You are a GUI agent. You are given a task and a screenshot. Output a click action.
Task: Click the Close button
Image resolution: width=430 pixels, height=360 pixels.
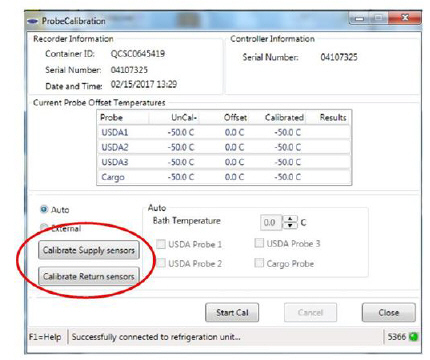pyautogui.click(x=389, y=312)
